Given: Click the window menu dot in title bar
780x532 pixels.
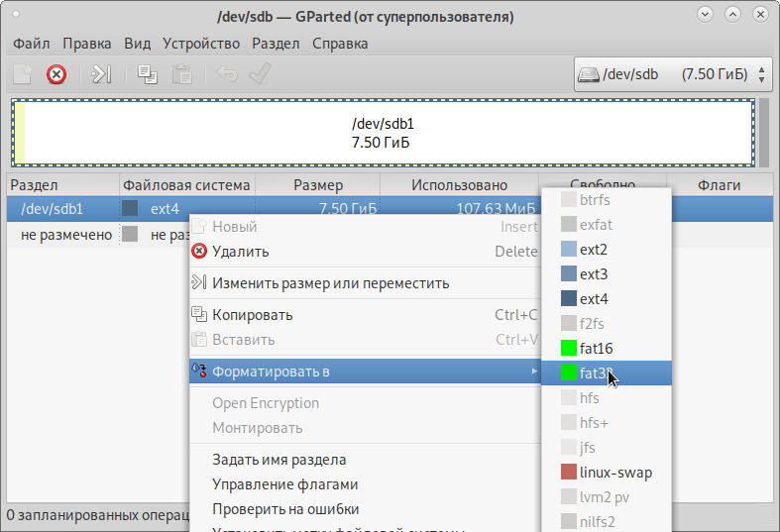Looking at the screenshot, I should (16, 14).
